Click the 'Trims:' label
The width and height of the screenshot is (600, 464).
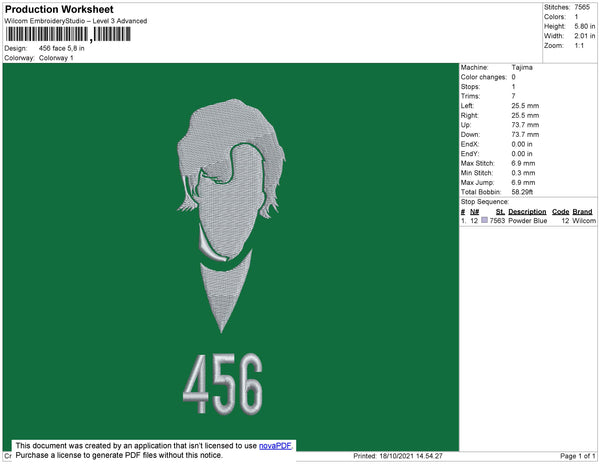point(470,96)
